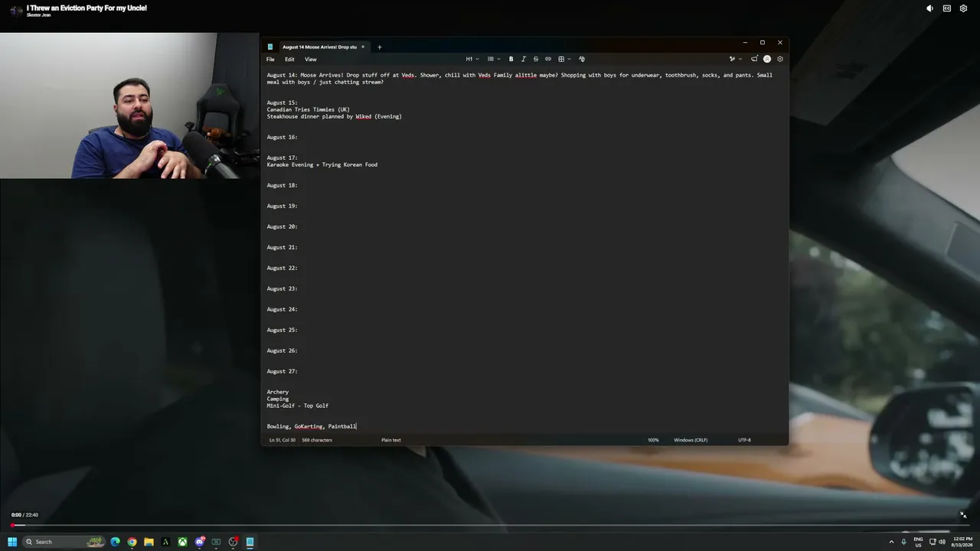980x551 pixels.
Task: Open the green-letter app pinned on taskbar
Action: coord(165,542)
